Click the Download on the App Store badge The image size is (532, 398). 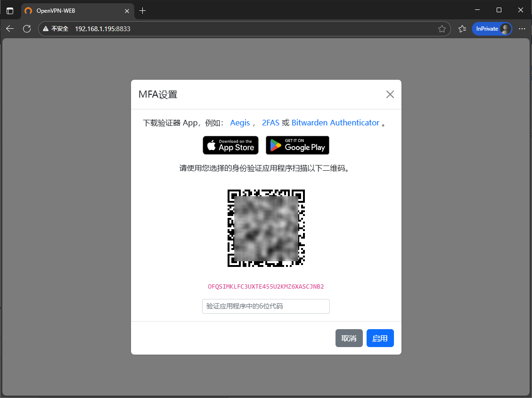point(230,145)
